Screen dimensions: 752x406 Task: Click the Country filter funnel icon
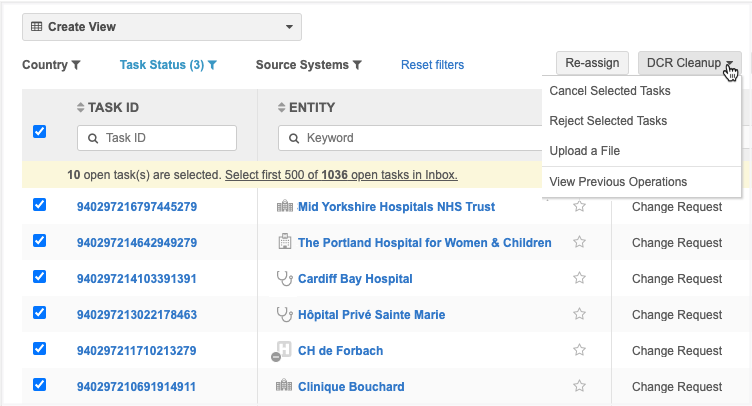[76, 65]
